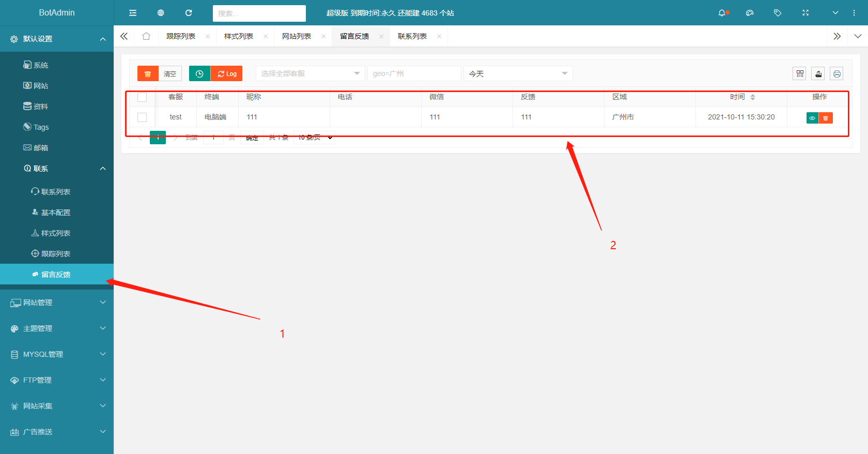
Task: Open the globe website icon
Action: [x=161, y=13]
